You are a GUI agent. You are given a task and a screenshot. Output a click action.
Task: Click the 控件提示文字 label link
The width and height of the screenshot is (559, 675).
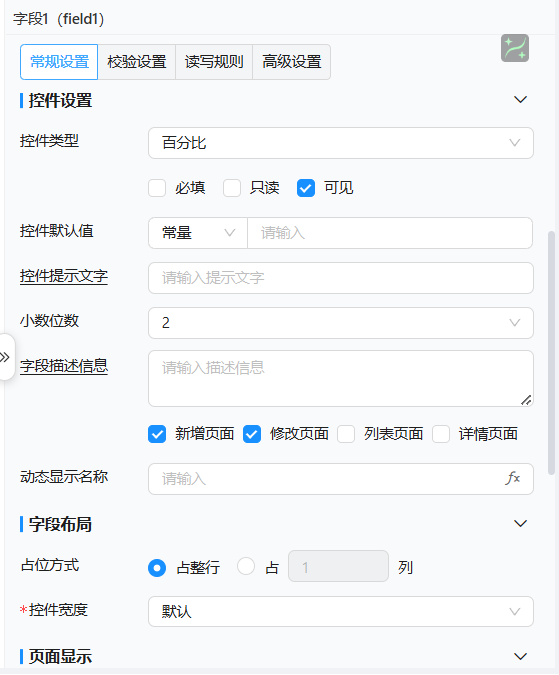(x=64, y=276)
